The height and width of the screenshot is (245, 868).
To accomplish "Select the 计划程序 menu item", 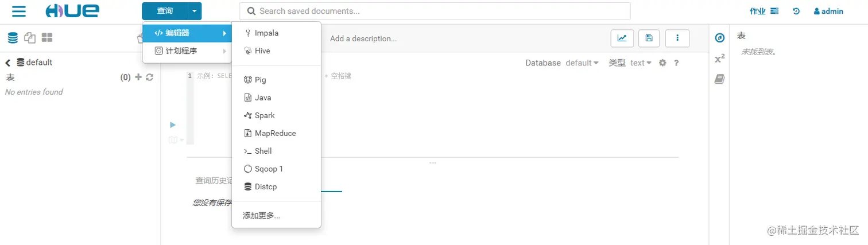I will (187, 51).
